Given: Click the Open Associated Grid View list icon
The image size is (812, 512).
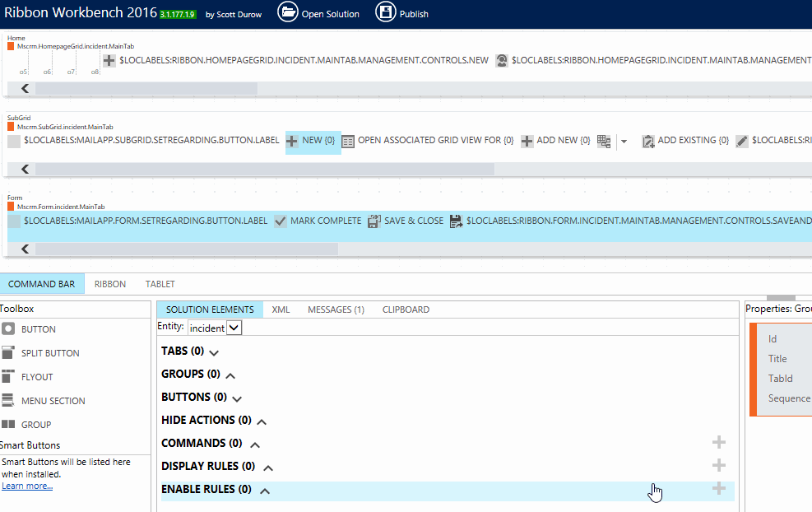Looking at the screenshot, I should [x=348, y=141].
